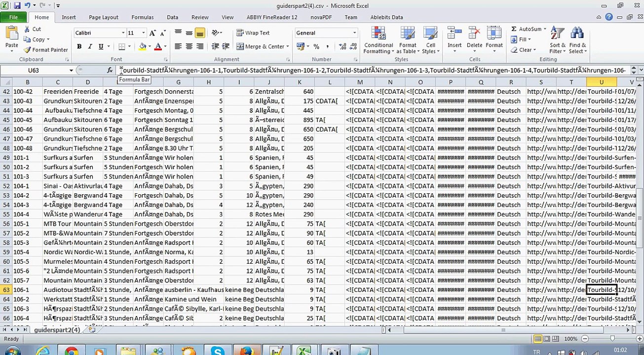
Task: Switch to the Page Layout tab
Action: pyautogui.click(x=103, y=17)
